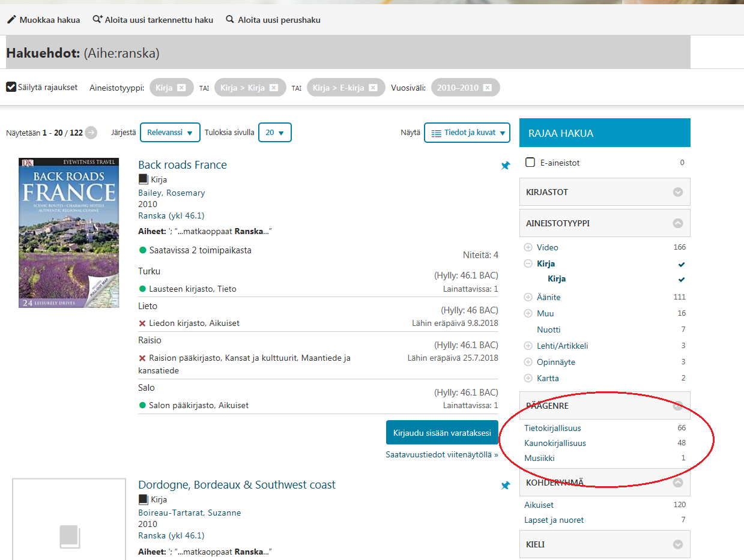Open the Tiedot ja kuvat view dropdown
Image resolution: width=744 pixels, height=560 pixels.
(467, 133)
